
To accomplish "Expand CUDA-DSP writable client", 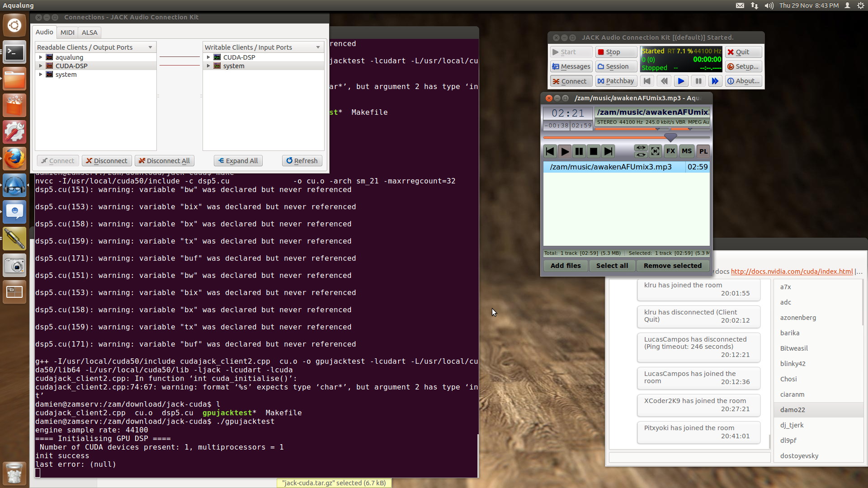I will point(208,57).
